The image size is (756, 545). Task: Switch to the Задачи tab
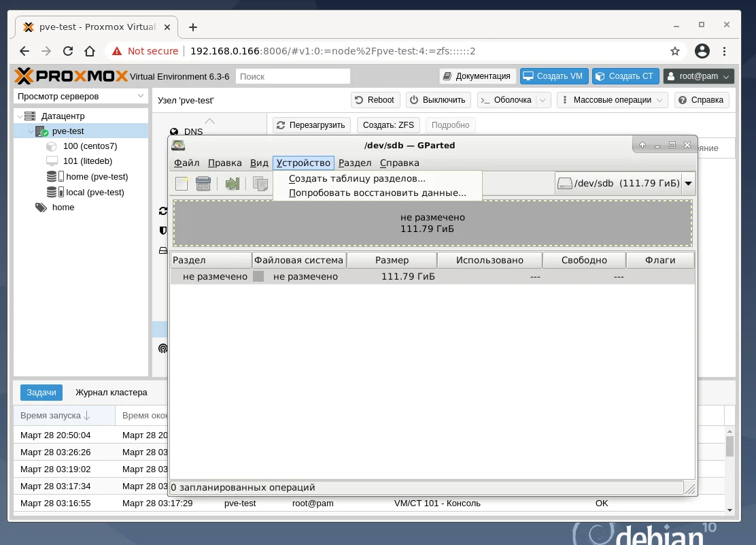[x=41, y=393]
